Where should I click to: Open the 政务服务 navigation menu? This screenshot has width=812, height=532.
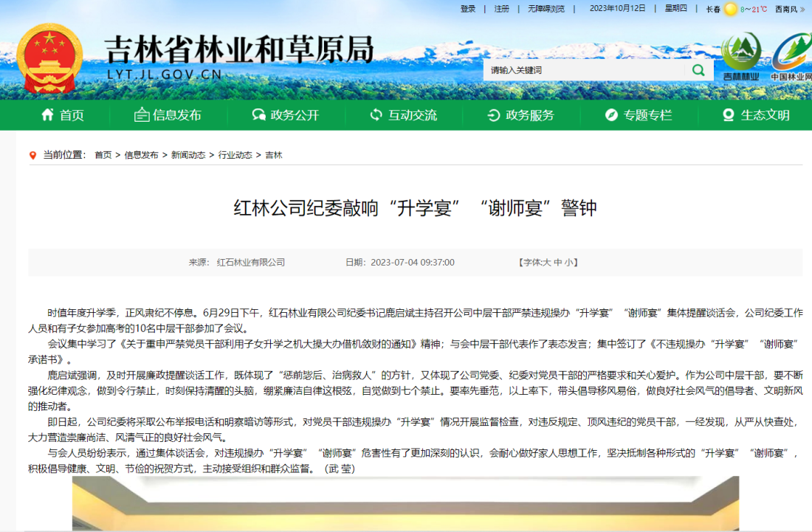click(520, 115)
